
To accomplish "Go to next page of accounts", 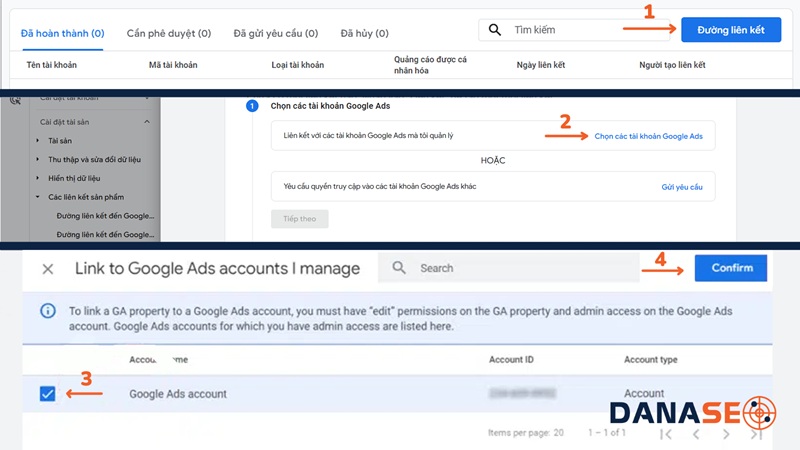I will [726, 434].
